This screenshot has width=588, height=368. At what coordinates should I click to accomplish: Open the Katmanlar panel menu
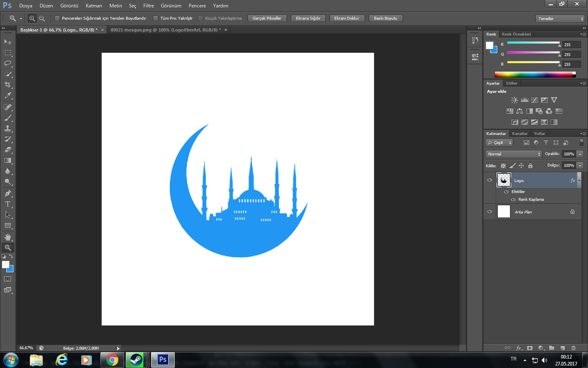583,134
